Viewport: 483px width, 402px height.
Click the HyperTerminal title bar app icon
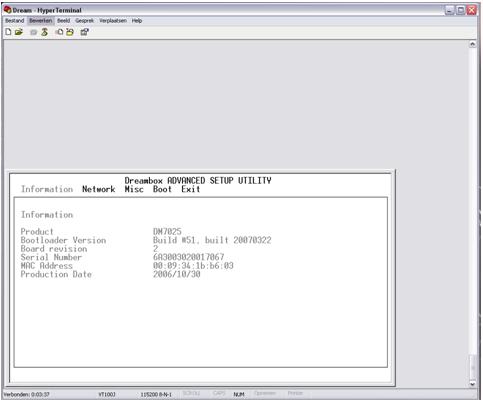click(x=8, y=10)
